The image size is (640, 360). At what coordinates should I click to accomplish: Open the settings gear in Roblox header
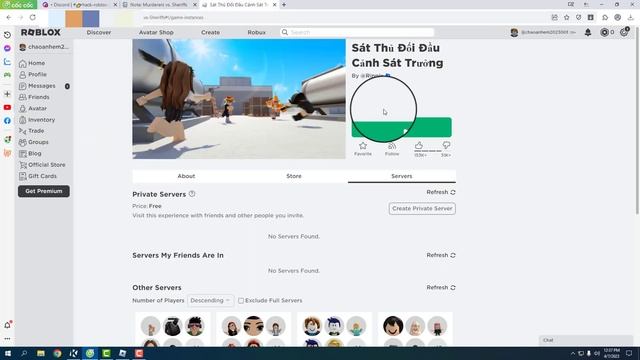pos(624,32)
